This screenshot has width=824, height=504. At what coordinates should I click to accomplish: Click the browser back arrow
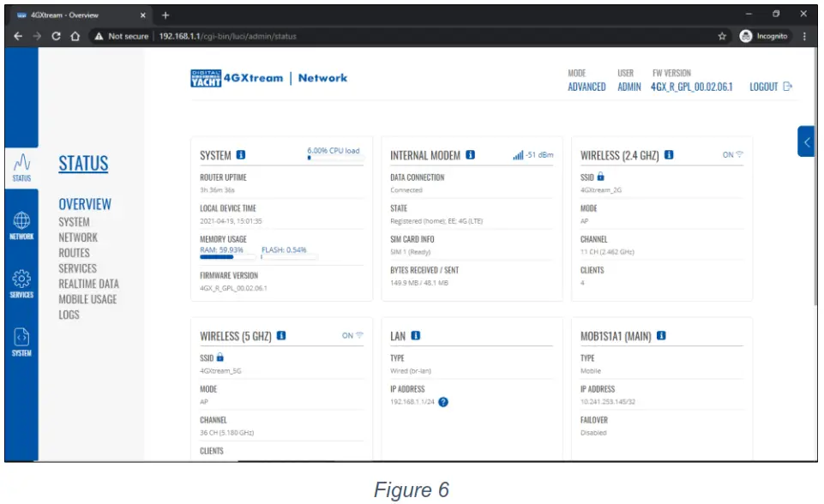tap(18, 36)
